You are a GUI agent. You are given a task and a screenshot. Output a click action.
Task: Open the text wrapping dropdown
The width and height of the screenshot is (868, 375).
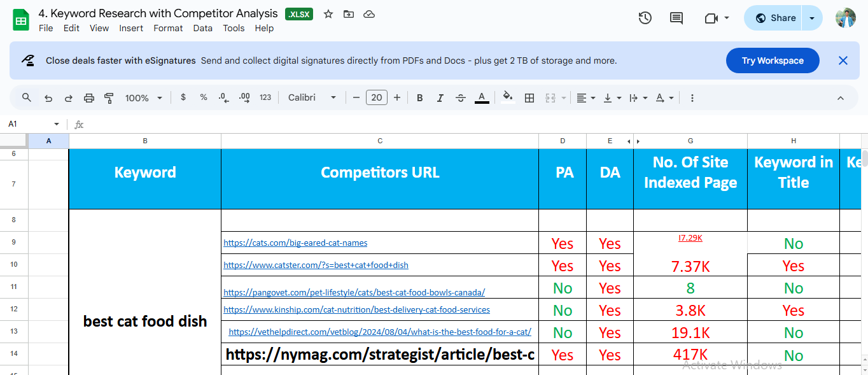(x=638, y=97)
